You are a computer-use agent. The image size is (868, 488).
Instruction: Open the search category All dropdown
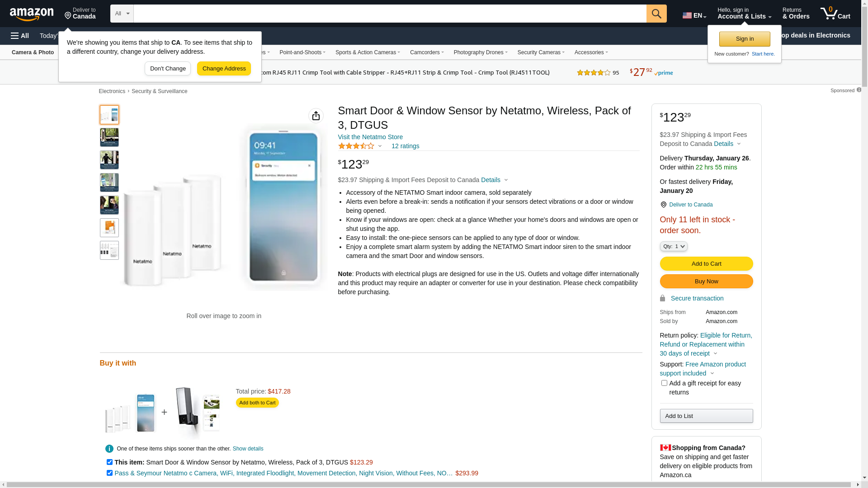pos(122,14)
